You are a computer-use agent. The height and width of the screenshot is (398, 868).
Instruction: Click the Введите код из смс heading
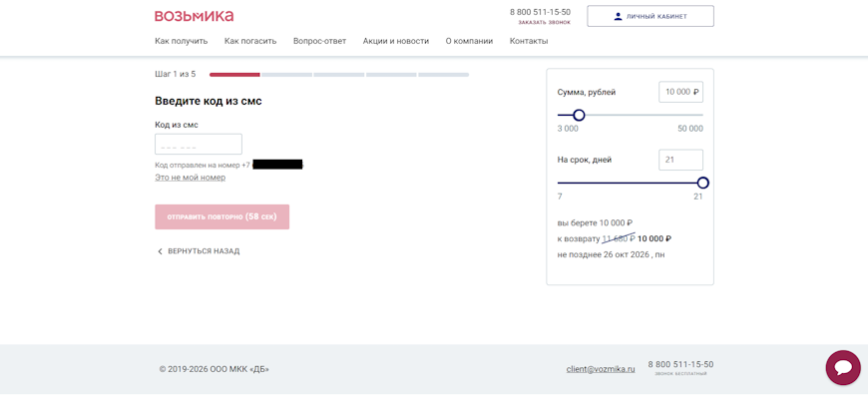coord(209,102)
